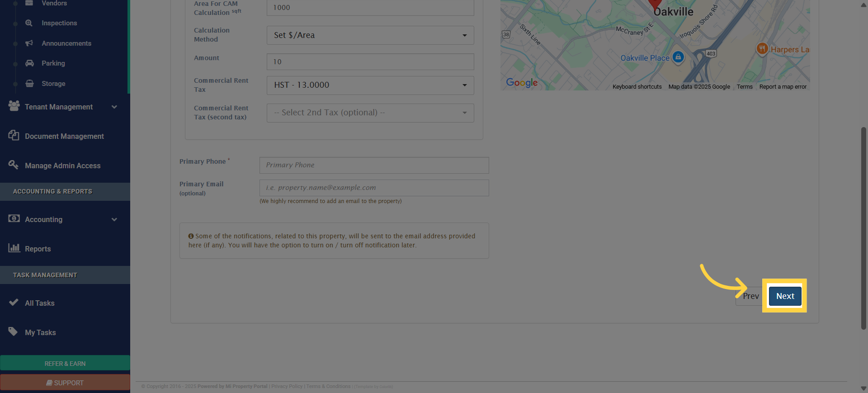Click the Reports bar chart icon
The height and width of the screenshot is (393, 868).
(14, 248)
